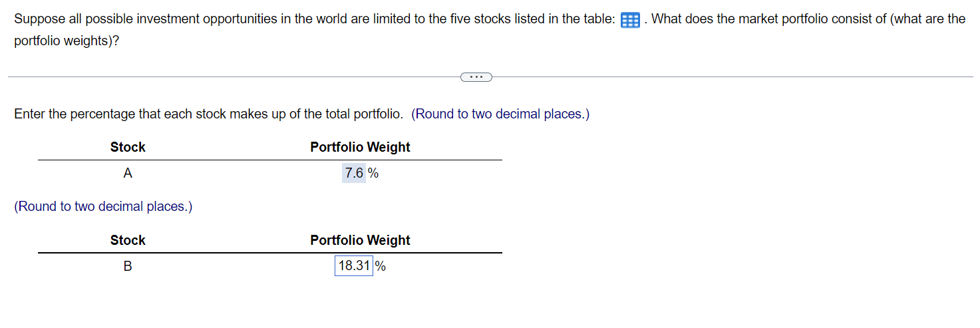
Task: Select the first Stock column header
Action: coord(128,147)
